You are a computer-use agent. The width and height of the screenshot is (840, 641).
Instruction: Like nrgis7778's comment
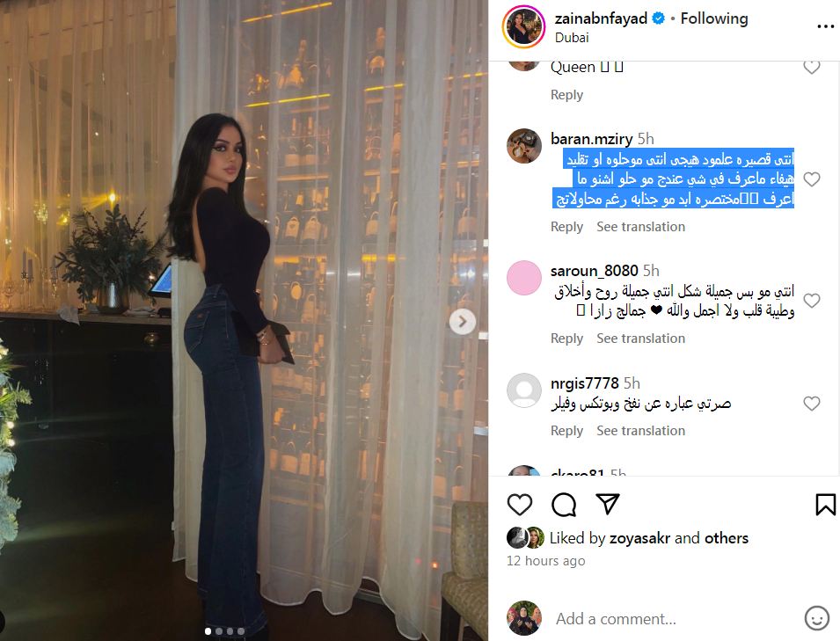tap(812, 404)
